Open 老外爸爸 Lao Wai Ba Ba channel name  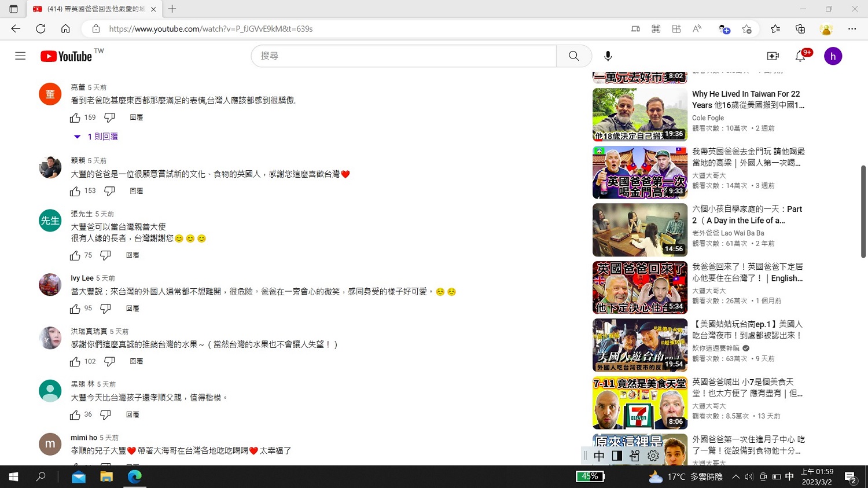728,233
